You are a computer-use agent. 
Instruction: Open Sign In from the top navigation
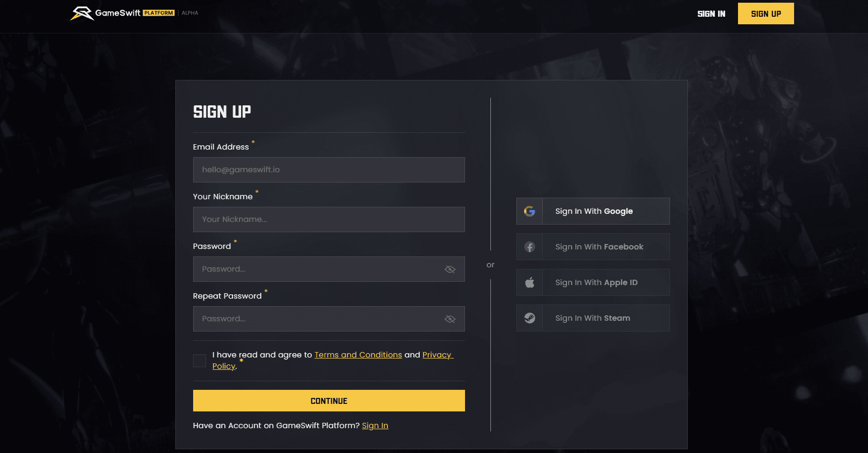711,14
